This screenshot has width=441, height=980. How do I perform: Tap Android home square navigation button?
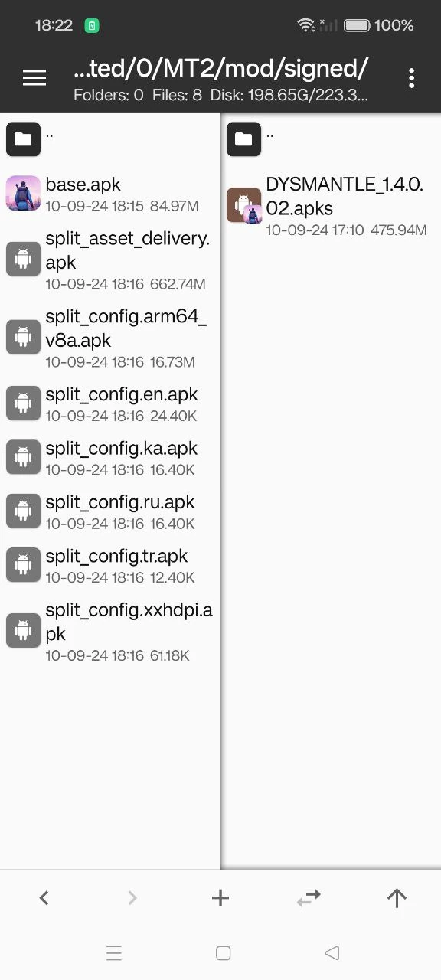[224, 952]
